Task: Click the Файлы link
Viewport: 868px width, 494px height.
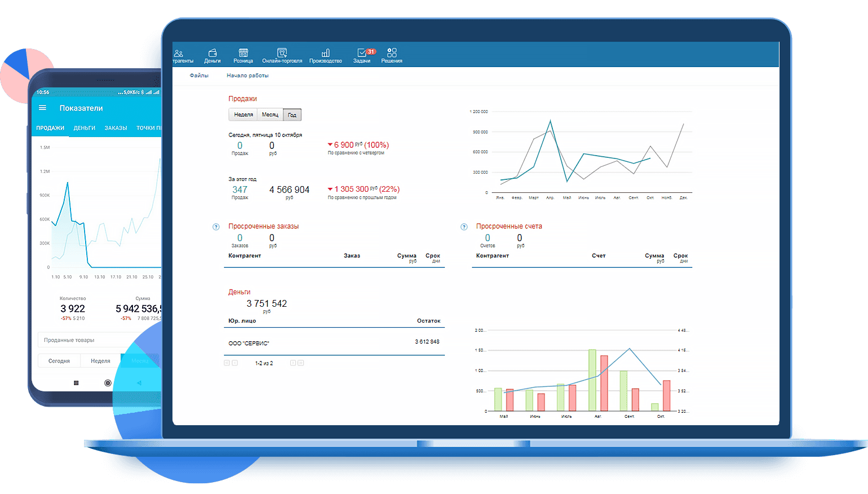Action: 199,76
